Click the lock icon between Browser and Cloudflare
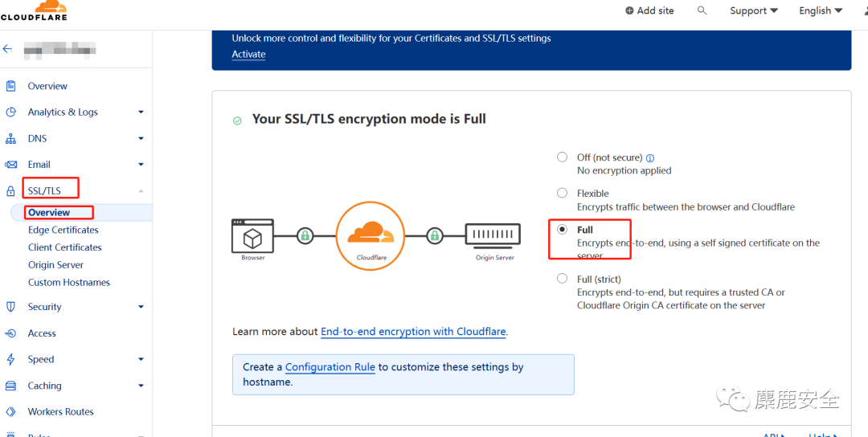 [305, 235]
